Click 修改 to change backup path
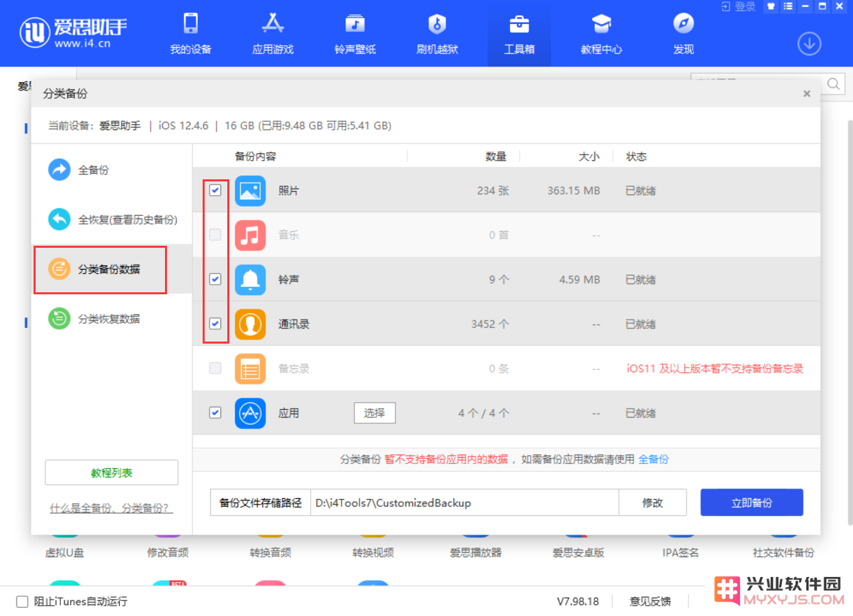853x616 pixels. 652,502
